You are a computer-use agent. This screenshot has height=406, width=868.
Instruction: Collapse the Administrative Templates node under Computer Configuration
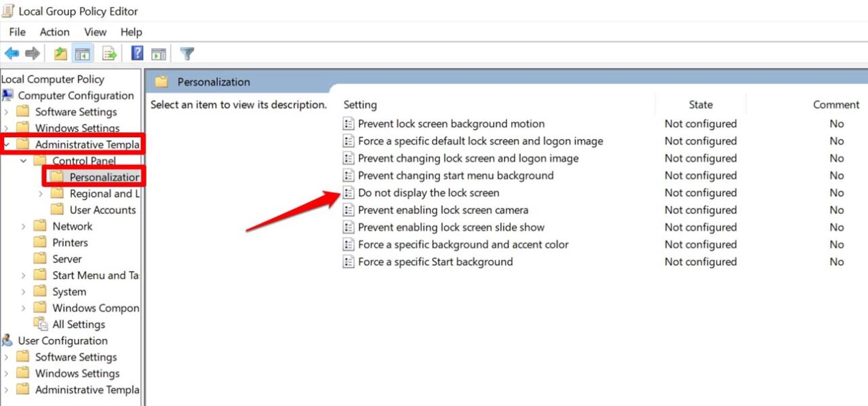pos(6,145)
